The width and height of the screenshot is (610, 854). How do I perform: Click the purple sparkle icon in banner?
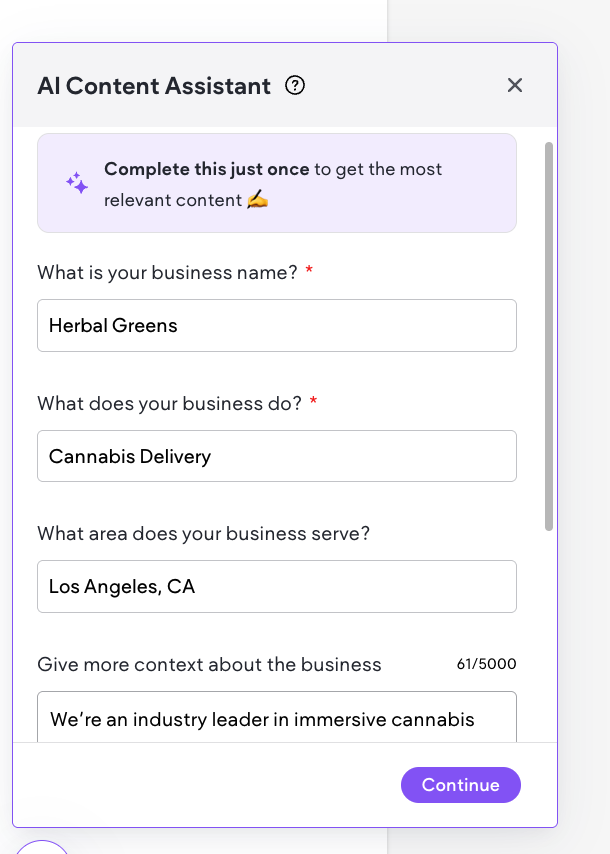pos(77,184)
